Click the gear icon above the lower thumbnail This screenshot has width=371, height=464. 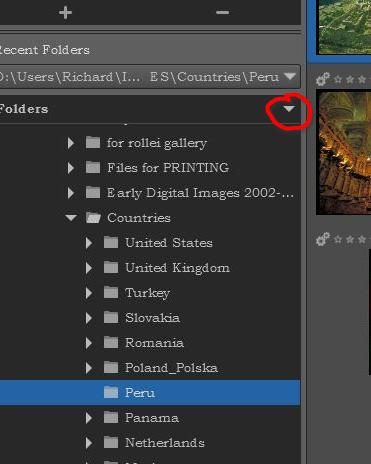323,239
